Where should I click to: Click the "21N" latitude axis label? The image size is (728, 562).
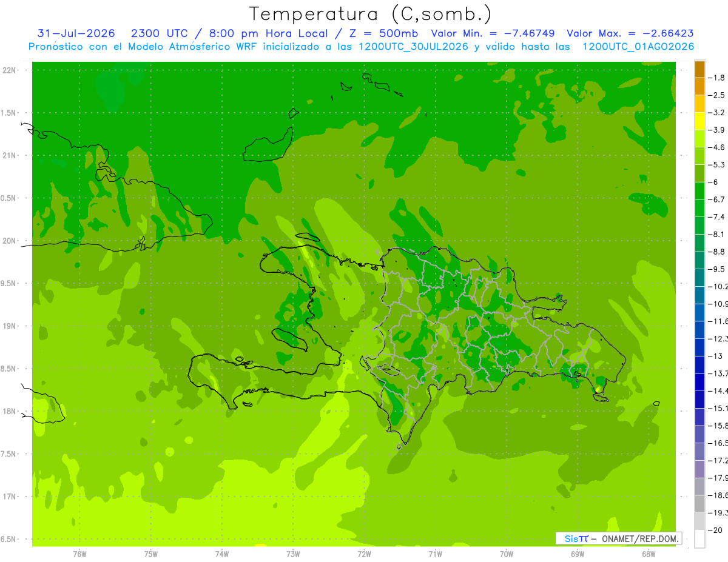[10, 155]
